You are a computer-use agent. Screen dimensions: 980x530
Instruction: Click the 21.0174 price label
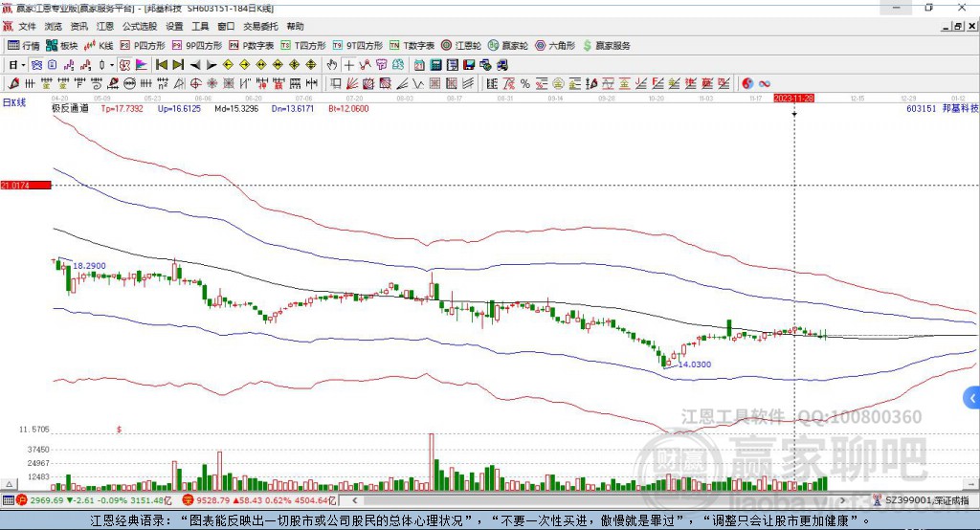26,185
